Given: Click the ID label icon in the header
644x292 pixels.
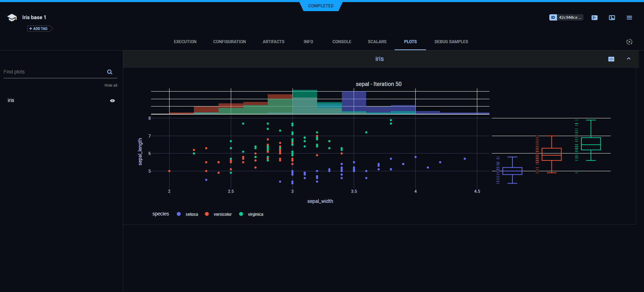Looking at the screenshot, I should [553, 17].
